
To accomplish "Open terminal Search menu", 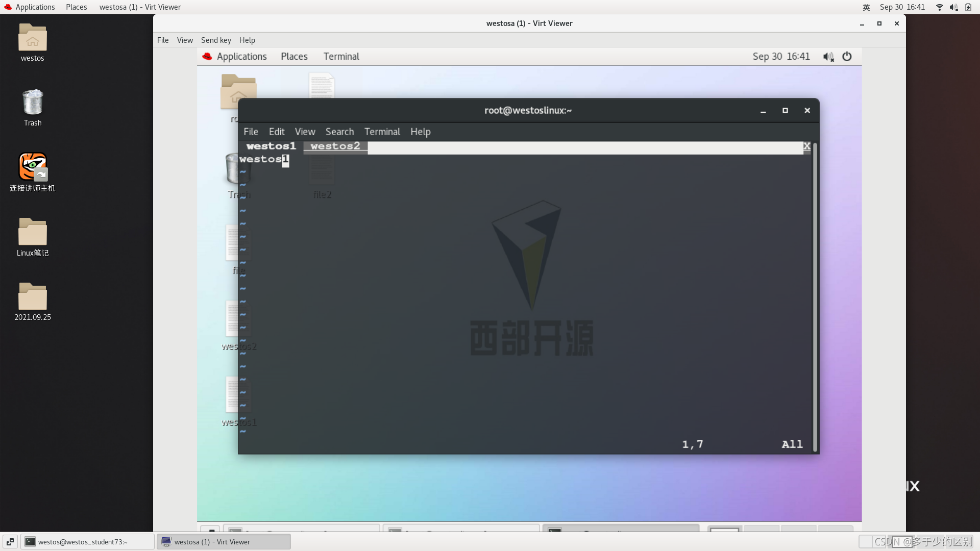I will pyautogui.click(x=339, y=132).
